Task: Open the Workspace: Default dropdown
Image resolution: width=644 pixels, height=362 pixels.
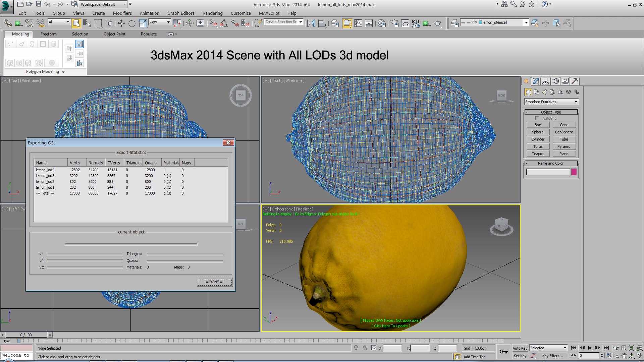Action: [103, 4]
